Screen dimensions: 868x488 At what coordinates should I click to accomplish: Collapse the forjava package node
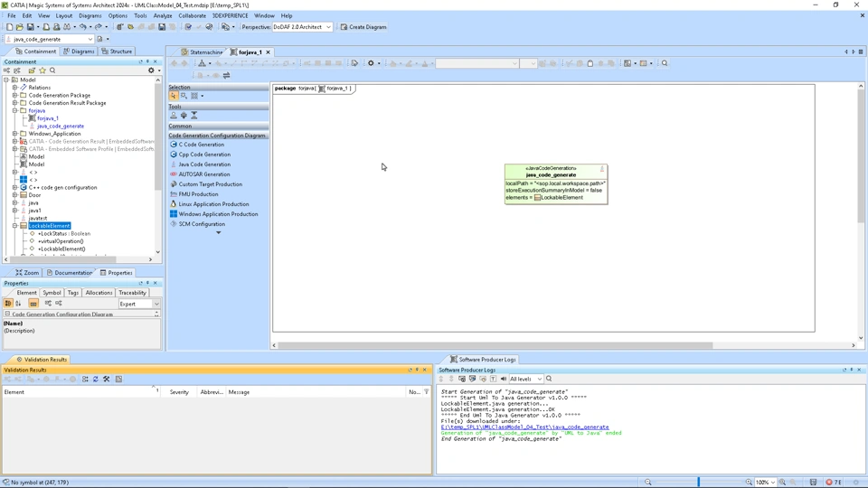[15, 110]
